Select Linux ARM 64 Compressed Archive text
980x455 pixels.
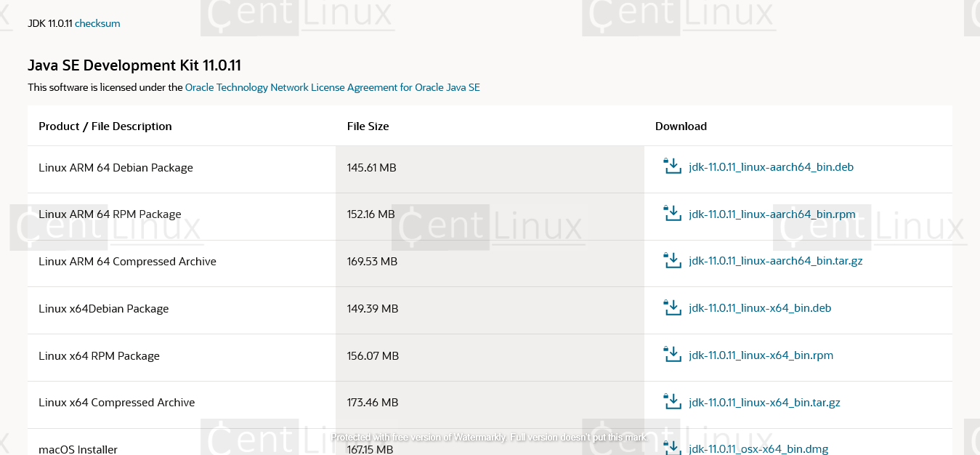pos(127,262)
